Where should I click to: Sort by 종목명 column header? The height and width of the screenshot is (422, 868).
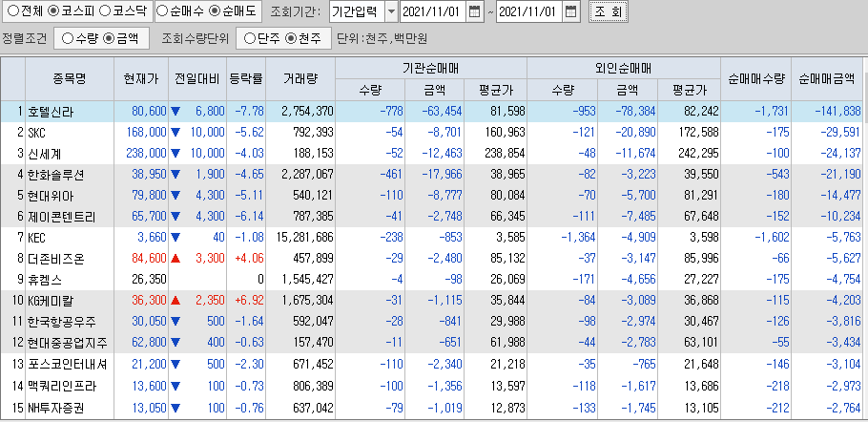pos(70,78)
